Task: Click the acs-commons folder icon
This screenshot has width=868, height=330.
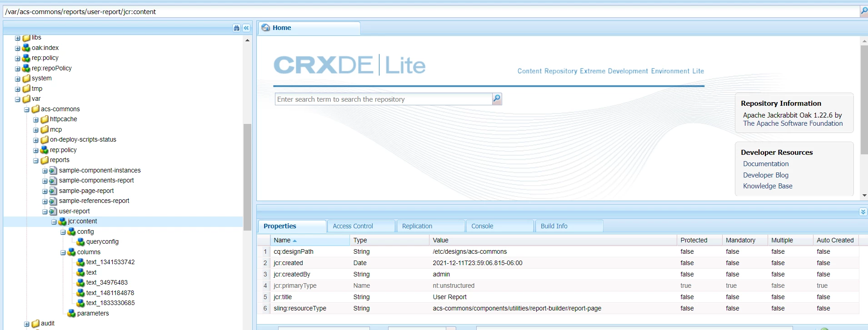Action: pos(35,109)
